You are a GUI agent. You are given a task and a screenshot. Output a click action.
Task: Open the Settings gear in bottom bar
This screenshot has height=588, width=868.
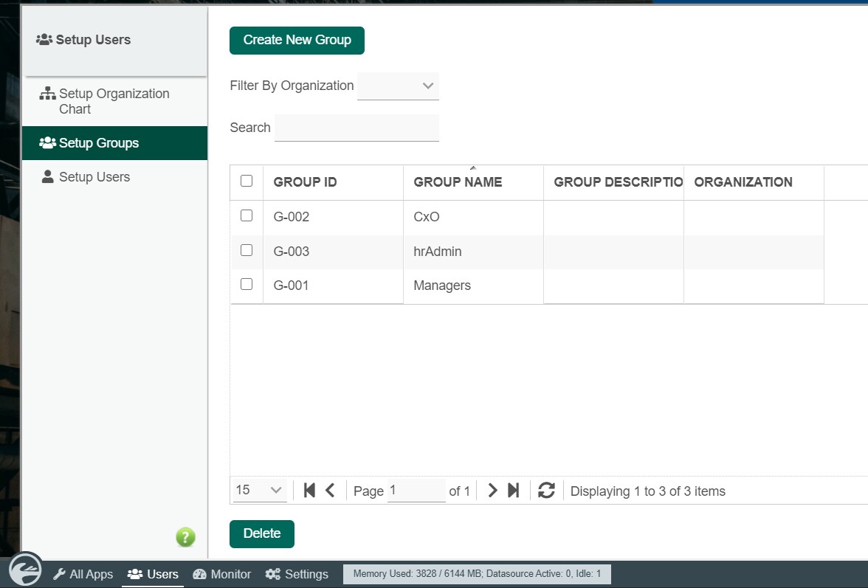pos(297,574)
